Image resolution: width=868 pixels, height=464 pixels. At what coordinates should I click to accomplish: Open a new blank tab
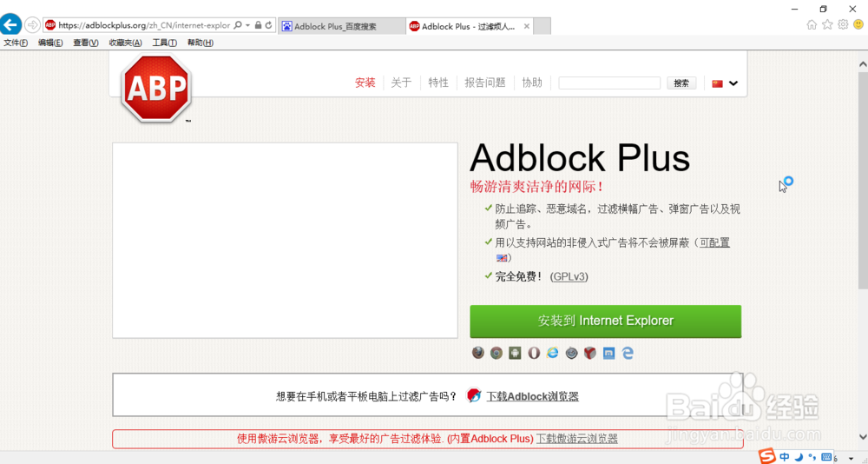pyautogui.click(x=542, y=26)
